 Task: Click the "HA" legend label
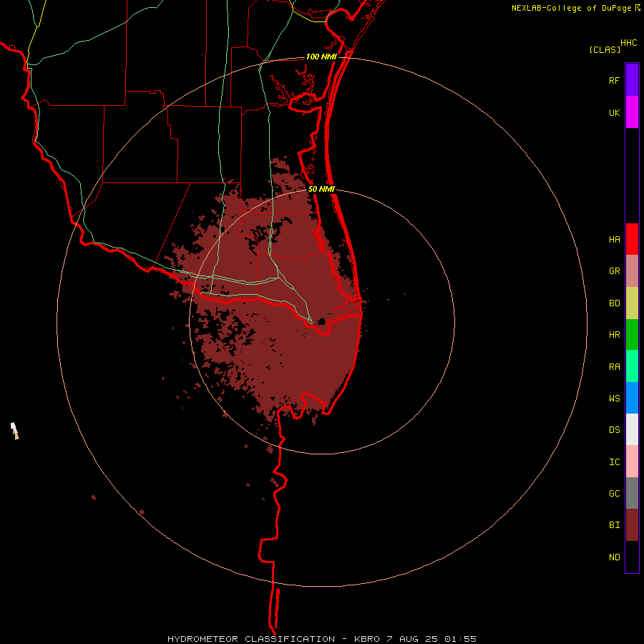click(x=614, y=240)
